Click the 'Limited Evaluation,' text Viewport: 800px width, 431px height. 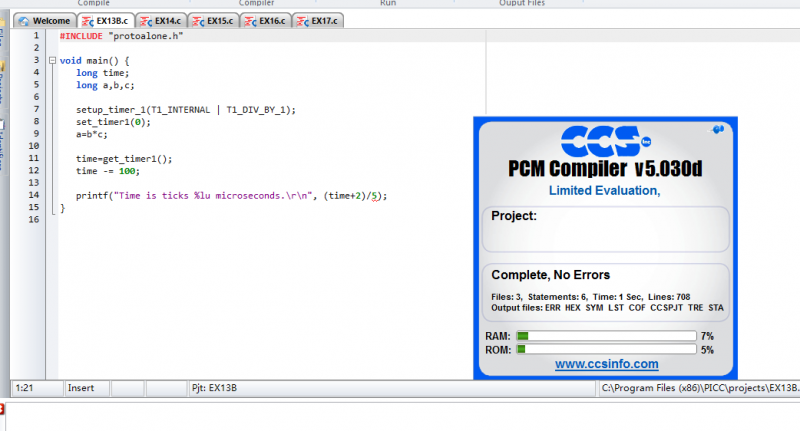click(605, 190)
